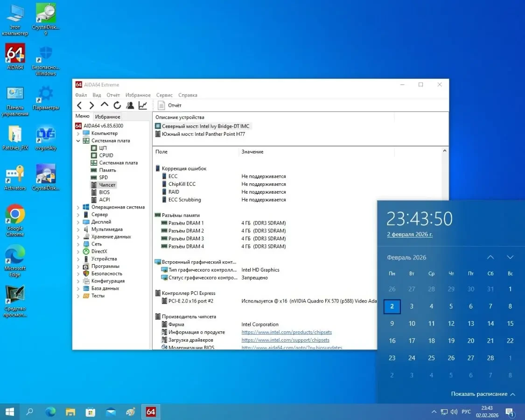Open the intel.com/products/chipsets link
The image size is (525, 420).
click(x=287, y=332)
